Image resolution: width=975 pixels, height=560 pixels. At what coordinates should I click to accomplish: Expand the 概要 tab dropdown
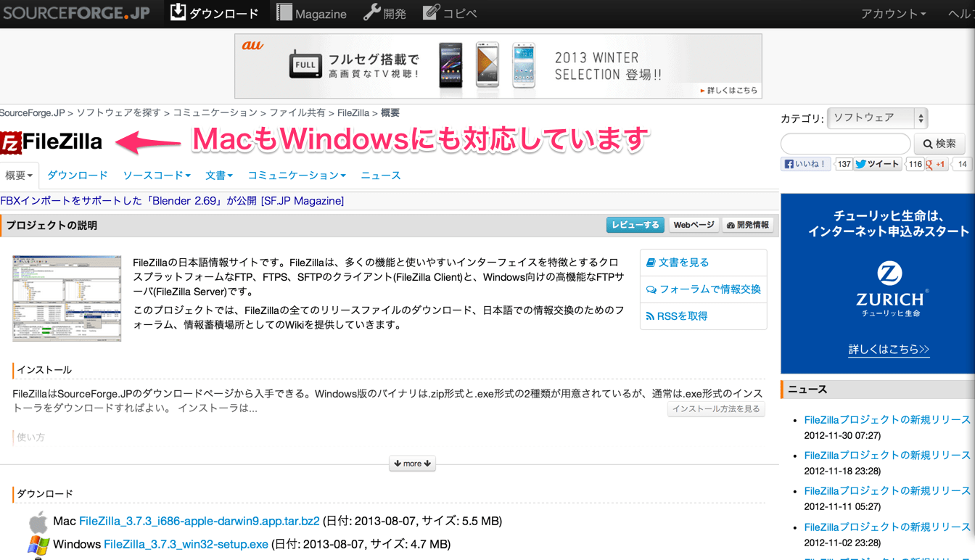click(x=19, y=176)
